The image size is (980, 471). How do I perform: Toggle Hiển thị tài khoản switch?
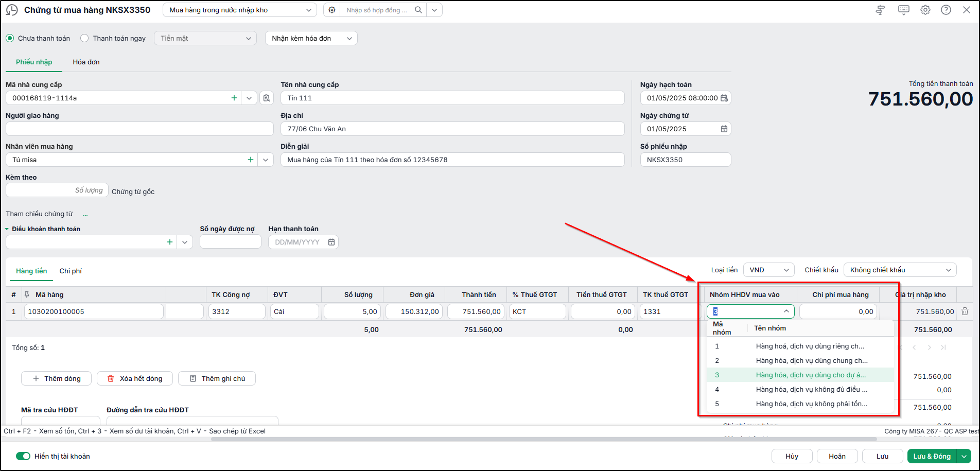[23, 456]
